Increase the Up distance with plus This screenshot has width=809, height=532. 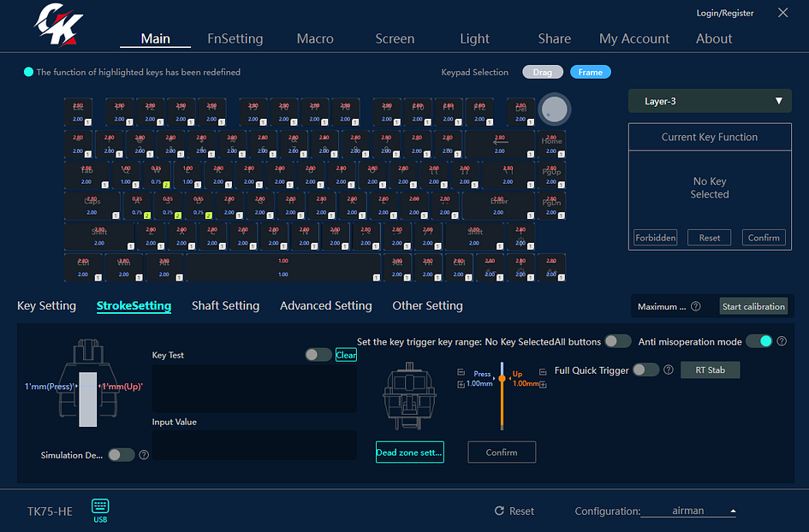coord(543,384)
